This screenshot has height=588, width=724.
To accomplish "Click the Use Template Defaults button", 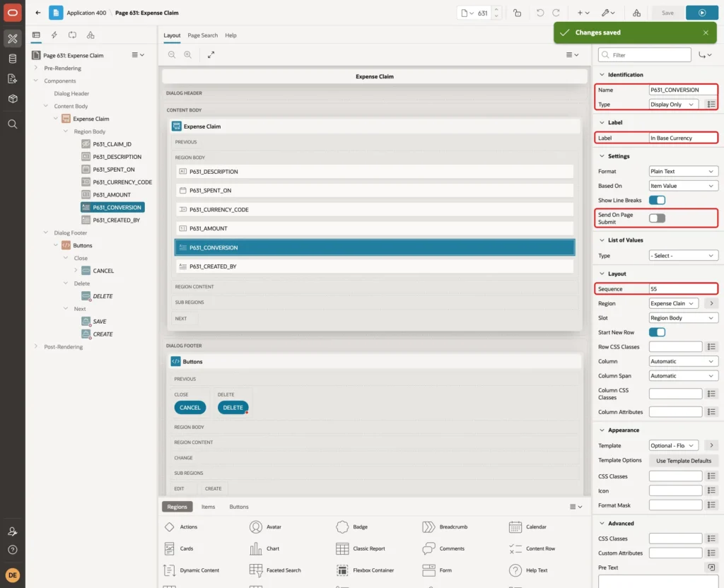I will click(684, 461).
